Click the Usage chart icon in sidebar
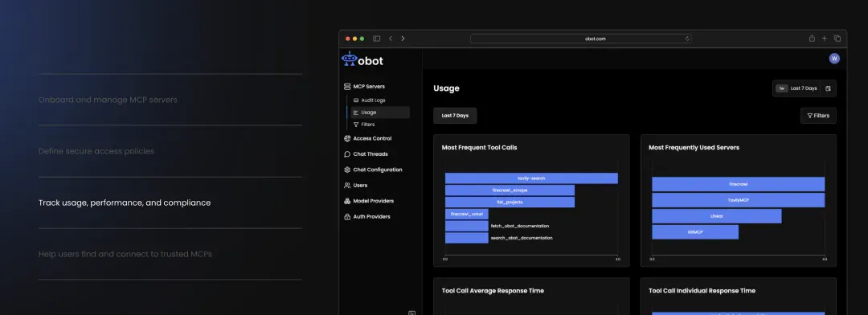 (356, 112)
